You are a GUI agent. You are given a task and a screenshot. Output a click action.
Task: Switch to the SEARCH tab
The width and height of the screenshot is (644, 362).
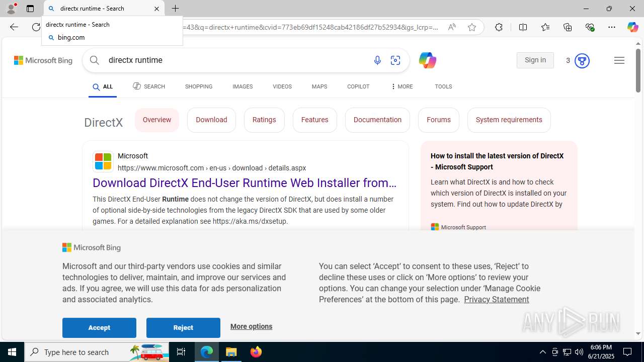(x=149, y=86)
